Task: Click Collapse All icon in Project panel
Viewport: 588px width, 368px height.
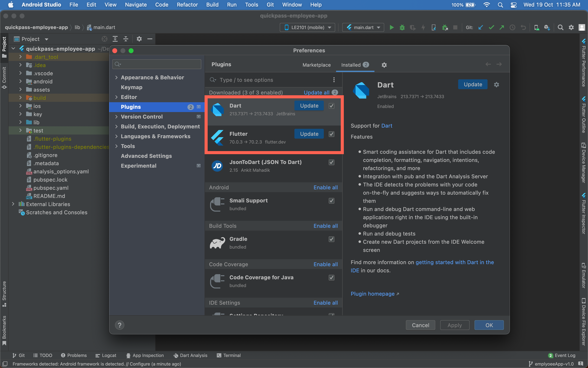Action: pyautogui.click(x=126, y=39)
